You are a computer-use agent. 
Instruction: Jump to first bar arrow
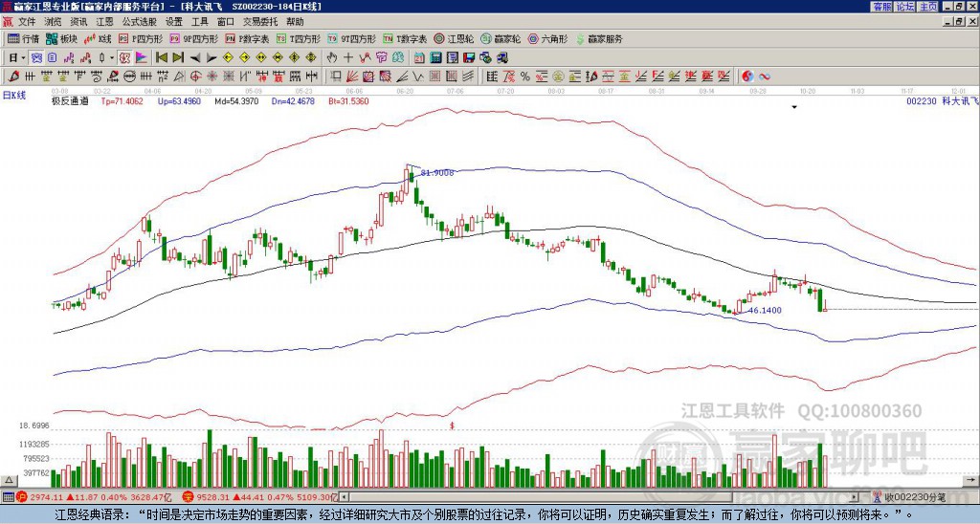coord(161,57)
